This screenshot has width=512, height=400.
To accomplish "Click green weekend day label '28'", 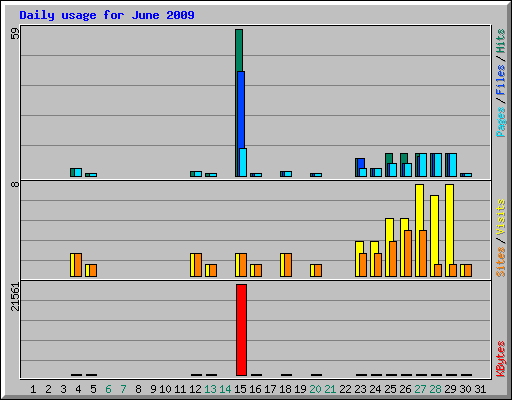I will (x=435, y=389).
